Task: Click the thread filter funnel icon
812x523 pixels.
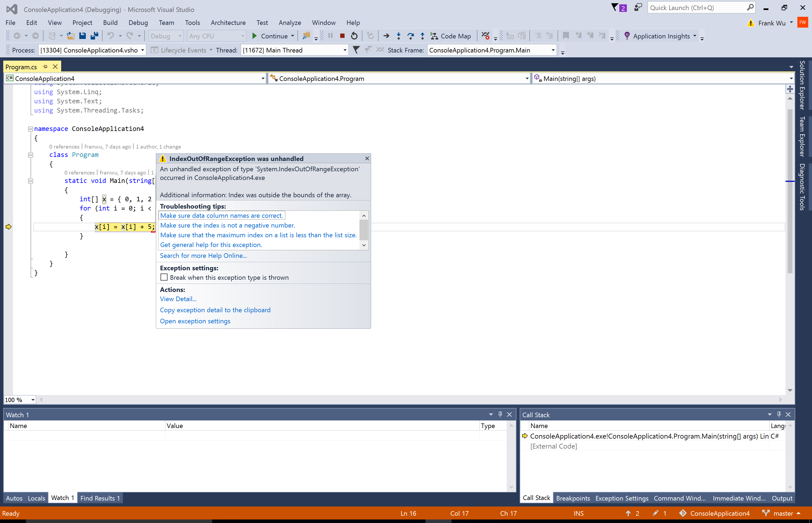Action: 356,50
